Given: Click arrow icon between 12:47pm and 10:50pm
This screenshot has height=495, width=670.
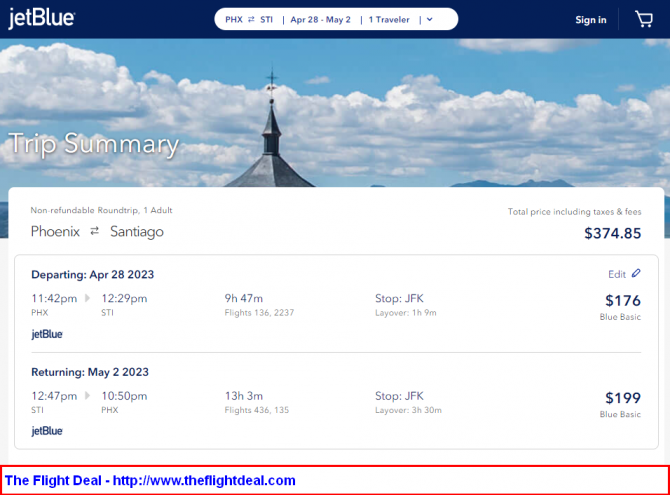Looking at the screenshot, I should (88, 395).
